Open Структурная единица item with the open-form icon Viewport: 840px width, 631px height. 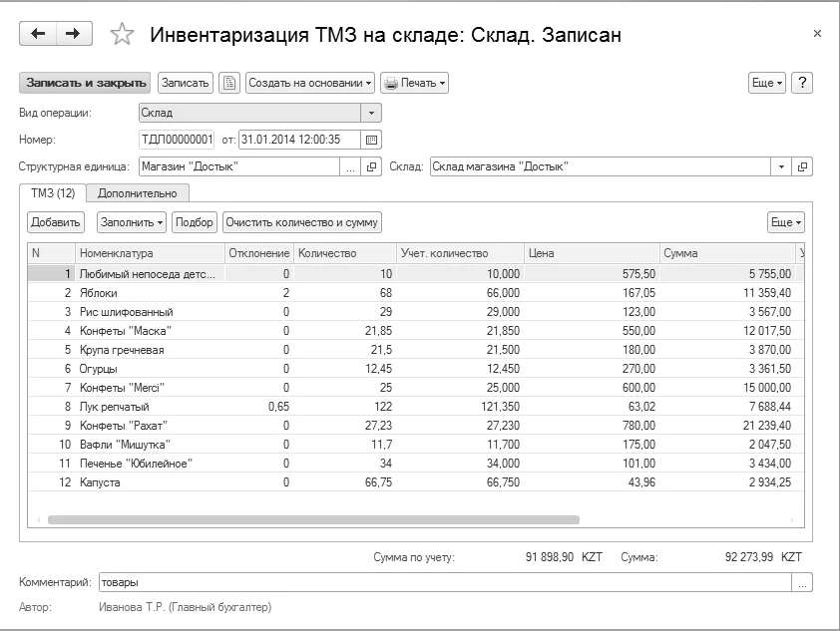pyautogui.click(x=371, y=167)
